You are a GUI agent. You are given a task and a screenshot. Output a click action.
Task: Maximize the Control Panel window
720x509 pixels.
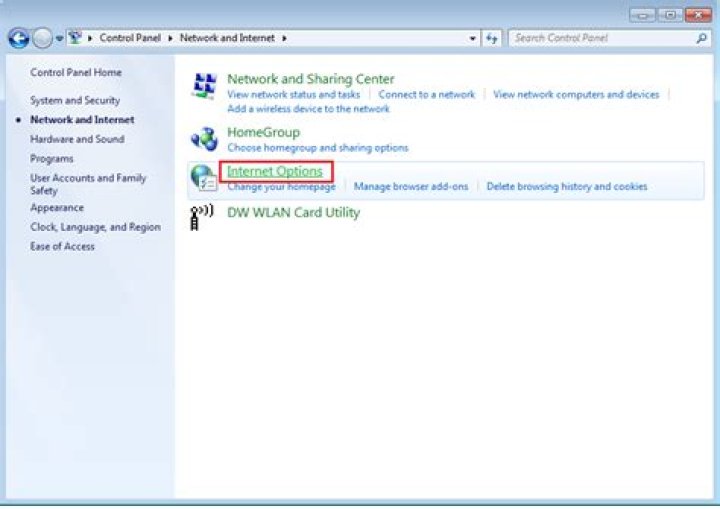[x=670, y=16]
